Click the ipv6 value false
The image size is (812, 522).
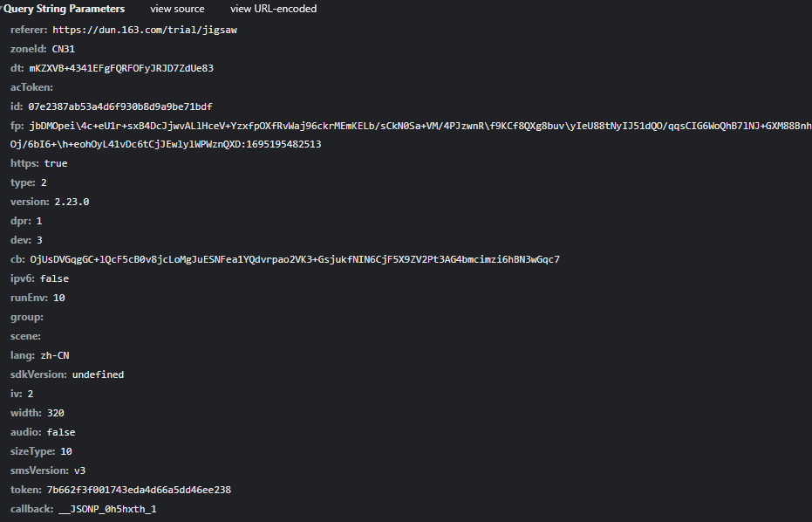click(x=54, y=278)
